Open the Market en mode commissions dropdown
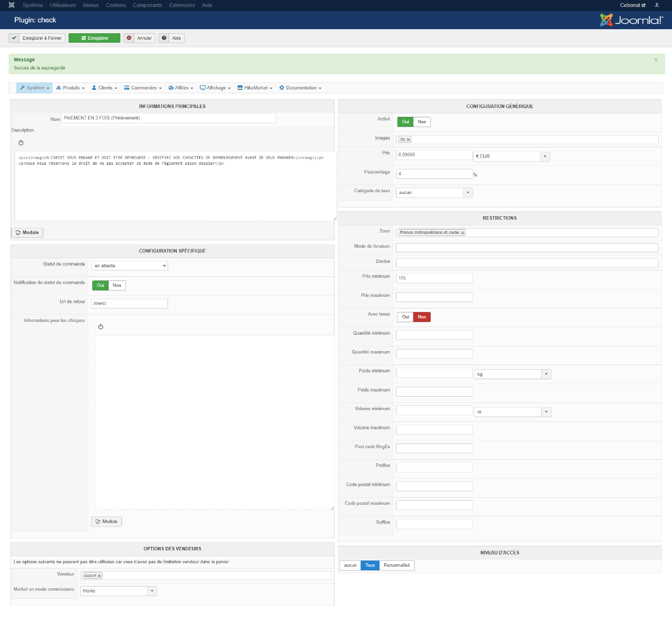672x631 pixels. click(x=119, y=591)
